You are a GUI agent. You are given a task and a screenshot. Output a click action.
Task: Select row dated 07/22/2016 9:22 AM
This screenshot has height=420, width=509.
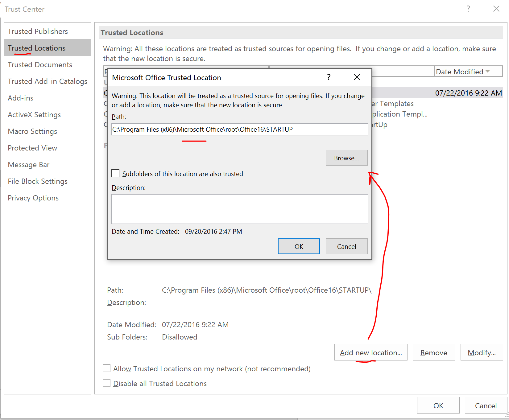point(437,93)
